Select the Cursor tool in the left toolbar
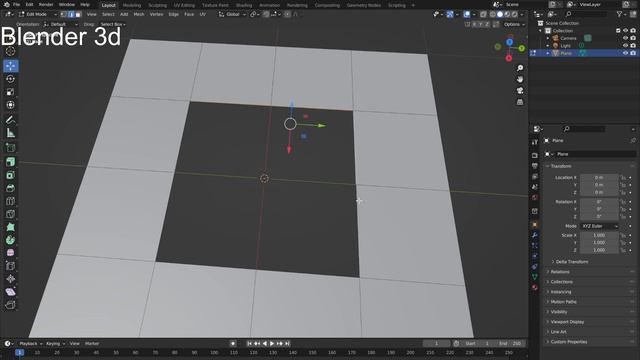This screenshot has width=640, height=360. click(x=11, y=51)
